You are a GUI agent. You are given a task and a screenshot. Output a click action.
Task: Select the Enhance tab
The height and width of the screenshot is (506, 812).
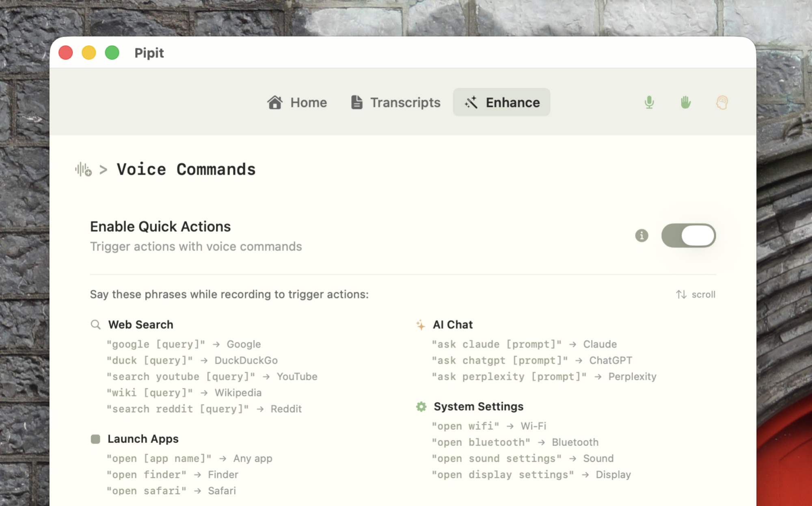coord(501,102)
